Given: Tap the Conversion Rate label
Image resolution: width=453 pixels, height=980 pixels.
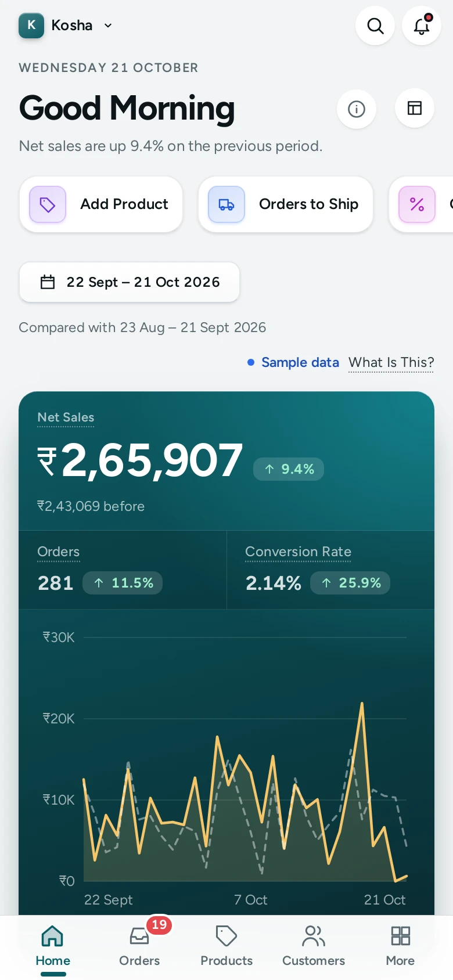Looking at the screenshot, I should [x=298, y=552].
